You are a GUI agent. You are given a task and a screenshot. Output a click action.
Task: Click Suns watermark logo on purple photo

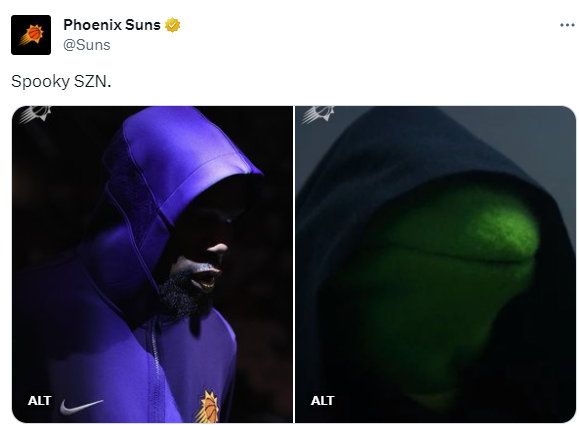click(x=36, y=114)
